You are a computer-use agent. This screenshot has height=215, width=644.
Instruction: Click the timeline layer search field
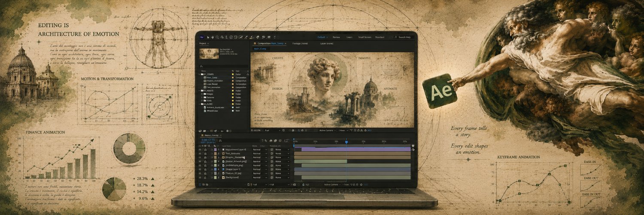[x=239, y=141]
